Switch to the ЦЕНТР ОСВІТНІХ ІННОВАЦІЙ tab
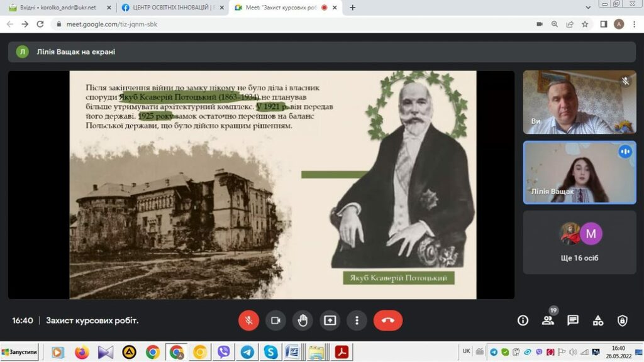Viewport: 644px width, 362px height. pyautogui.click(x=171, y=8)
